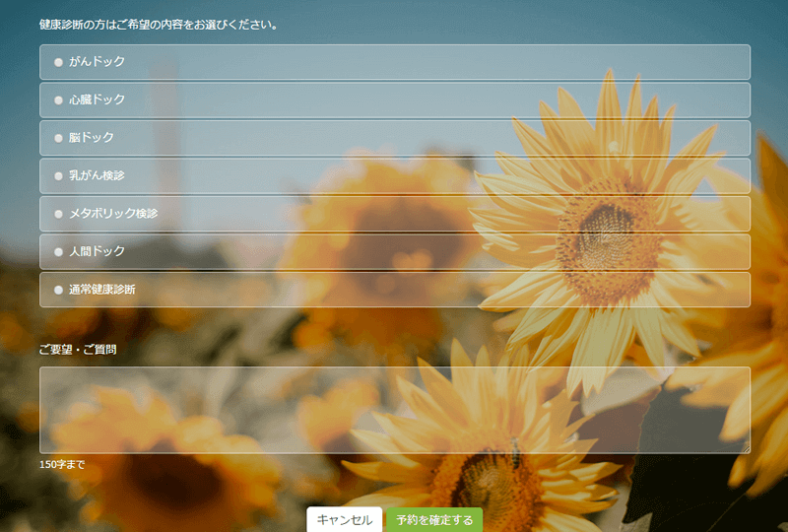Click the 通常健康診断 label text
Image resolution: width=788 pixels, height=532 pixels.
point(102,290)
